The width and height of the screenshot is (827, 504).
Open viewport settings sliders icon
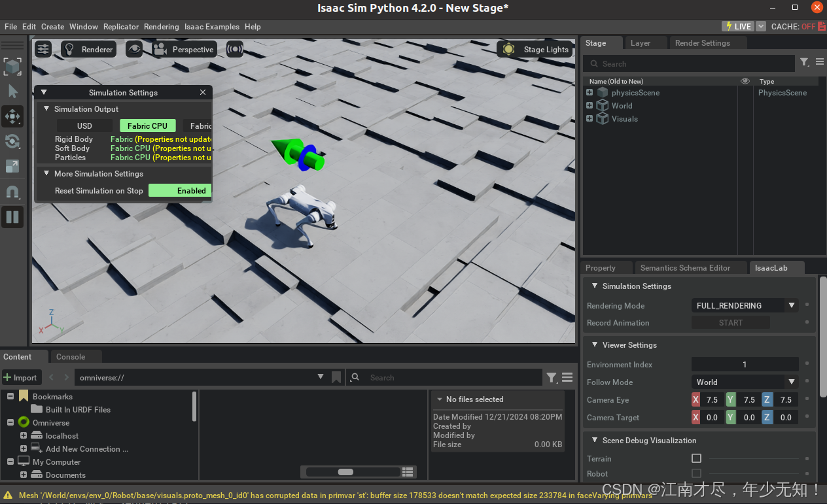point(43,49)
